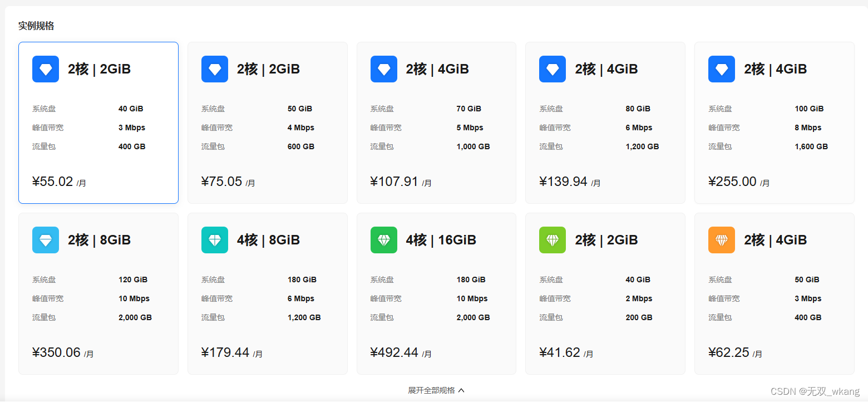Click the 实例规格 section heading
Viewport: 868px width, 402px height.
[36, 26]
